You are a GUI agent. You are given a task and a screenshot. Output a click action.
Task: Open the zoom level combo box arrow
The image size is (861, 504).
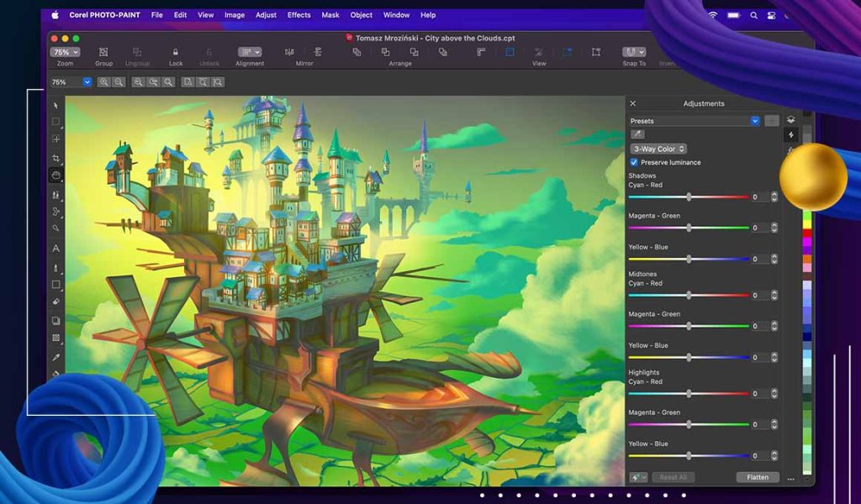[87, 82]
